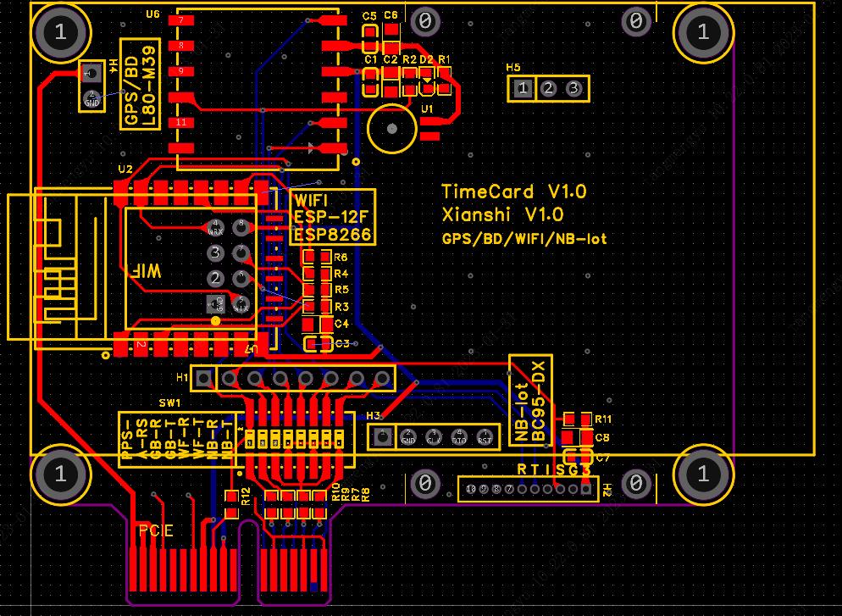Viewport: 842px width, 616px height.
Task: Select pad 7 of module U6
Action: pyautogui.click(x=181, y=20)
